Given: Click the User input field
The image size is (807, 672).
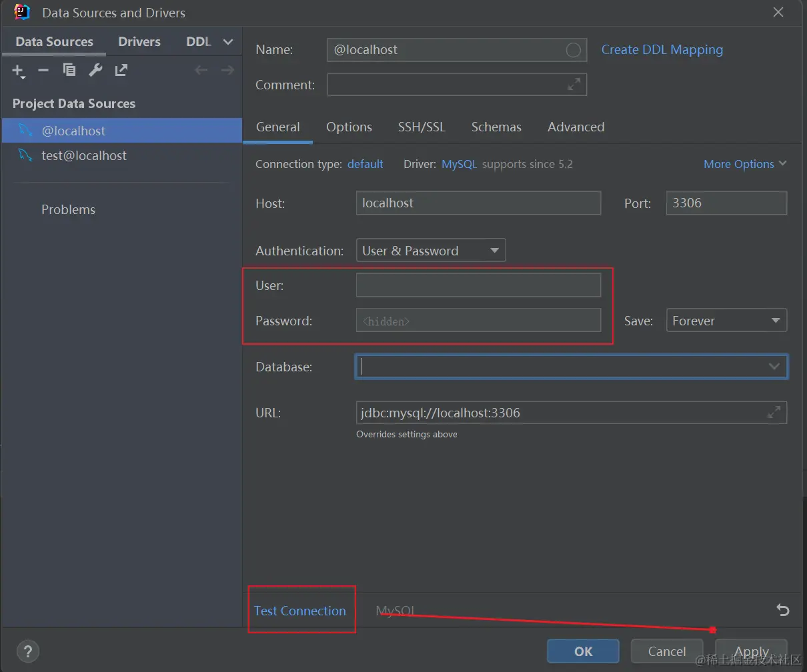Looking at the screenshot, I should [478, 285].
